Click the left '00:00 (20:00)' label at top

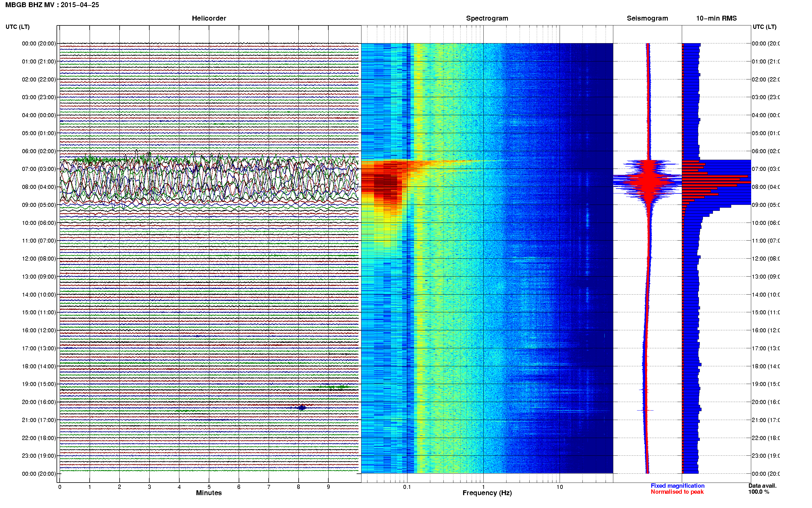(39, 43)
